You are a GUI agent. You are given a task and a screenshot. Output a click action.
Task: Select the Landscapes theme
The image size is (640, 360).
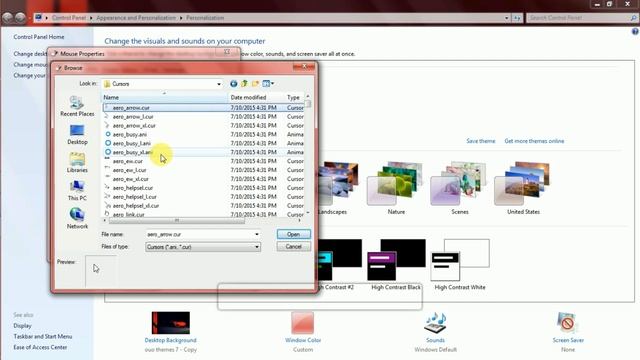[x=338, y=188]
